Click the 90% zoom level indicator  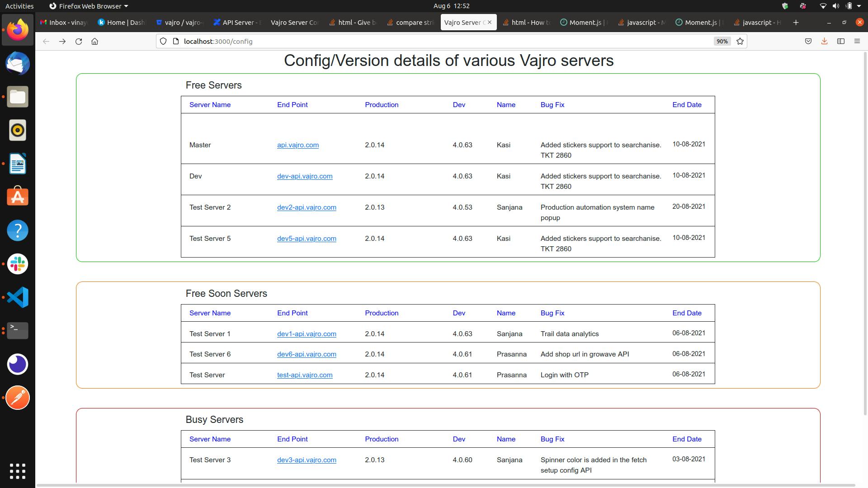point(722,41)
